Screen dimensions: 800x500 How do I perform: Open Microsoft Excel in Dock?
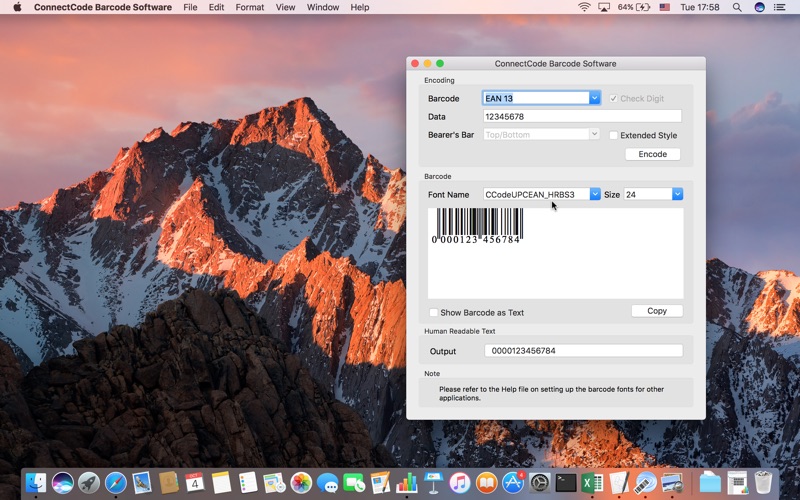point(593,483)
